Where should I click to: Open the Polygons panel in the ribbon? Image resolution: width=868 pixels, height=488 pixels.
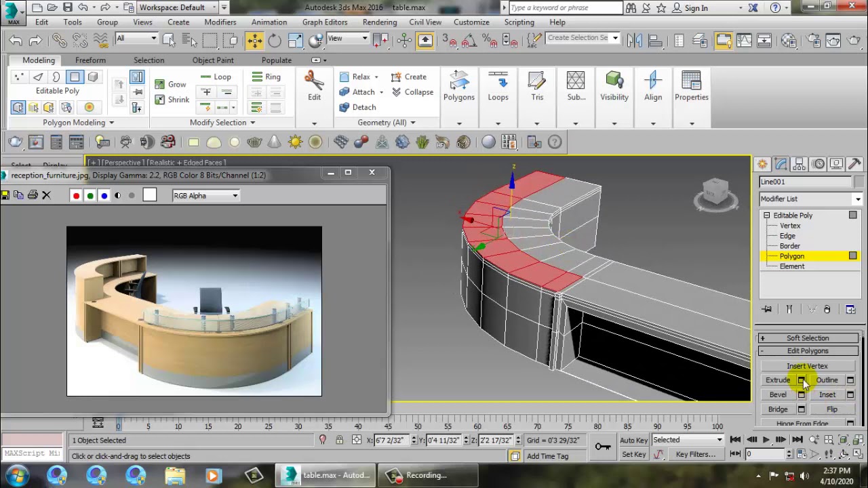pyautogui.click(x=459, y=87)
